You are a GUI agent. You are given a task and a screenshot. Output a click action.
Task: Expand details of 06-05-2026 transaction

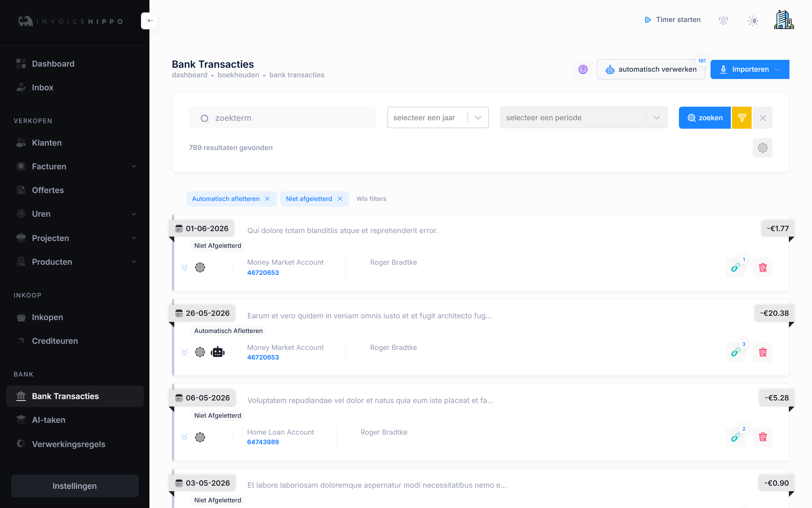[184, 437]
